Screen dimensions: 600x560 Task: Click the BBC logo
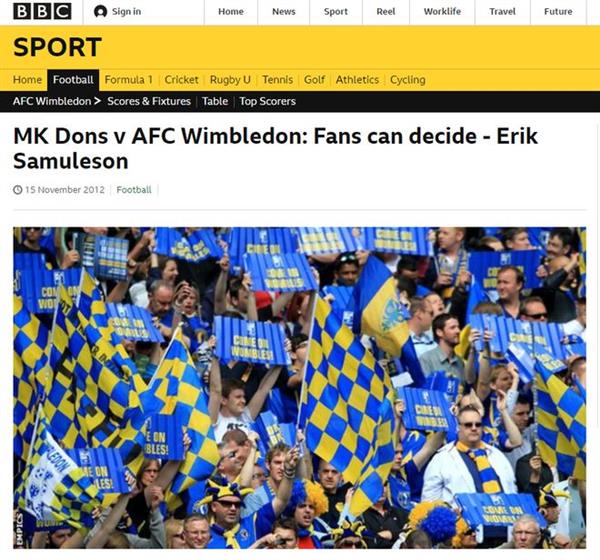point(42,11)
